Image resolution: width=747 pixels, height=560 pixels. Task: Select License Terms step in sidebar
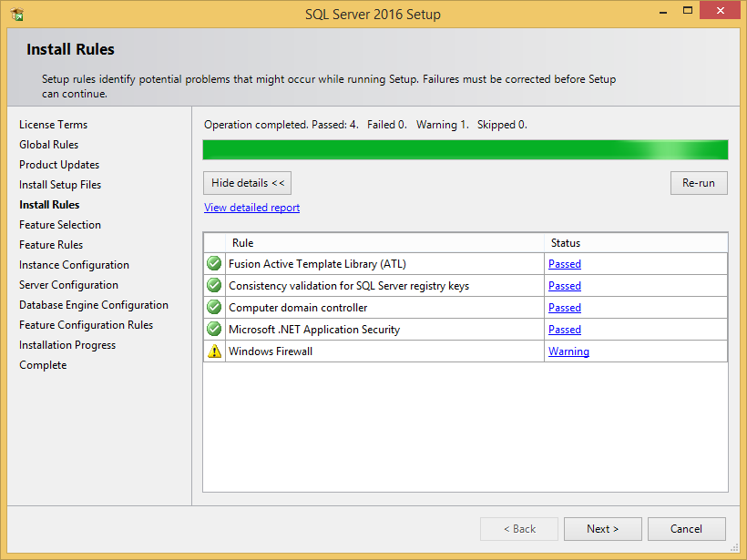54,125
